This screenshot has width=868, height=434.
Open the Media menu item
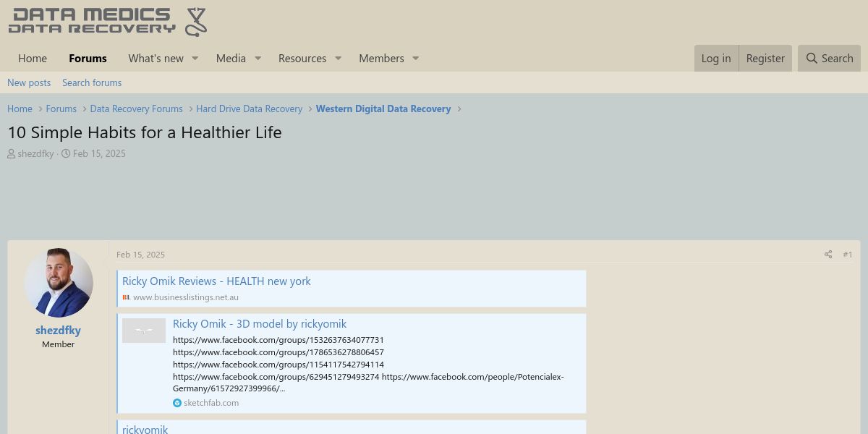(x=231, y=59)
